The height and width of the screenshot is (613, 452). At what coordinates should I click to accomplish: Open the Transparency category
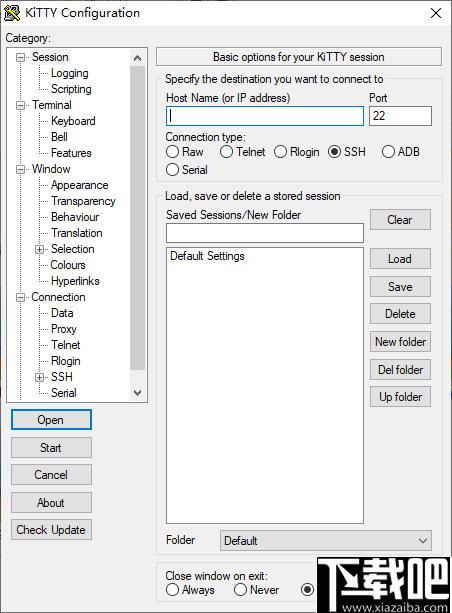coord(83,201)
